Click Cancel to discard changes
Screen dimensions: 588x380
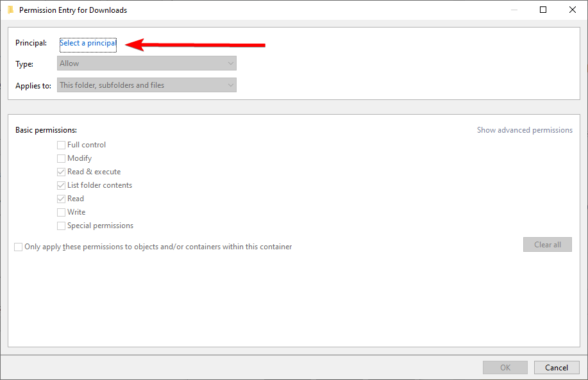tap(556, 368)
